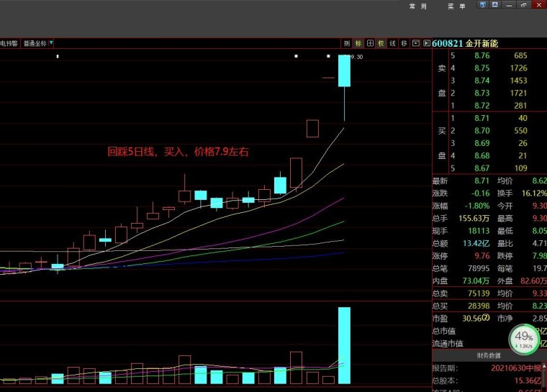Click the 49% network speed floating widget
The image size is (547, 392).
pos(524,339)
